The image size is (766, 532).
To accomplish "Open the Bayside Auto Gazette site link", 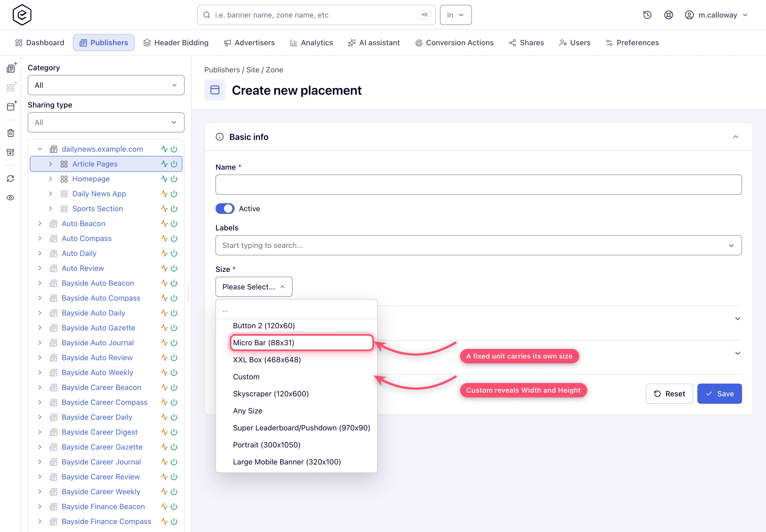I will (98, 328).
